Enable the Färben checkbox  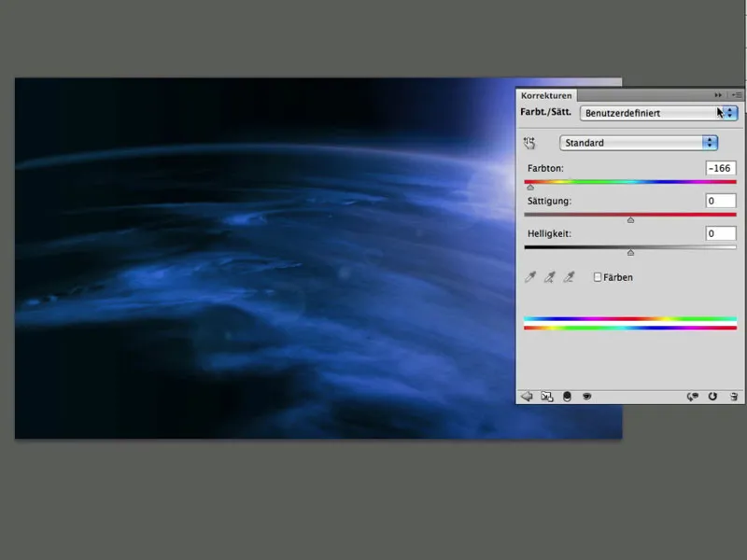tap(598, 277)
